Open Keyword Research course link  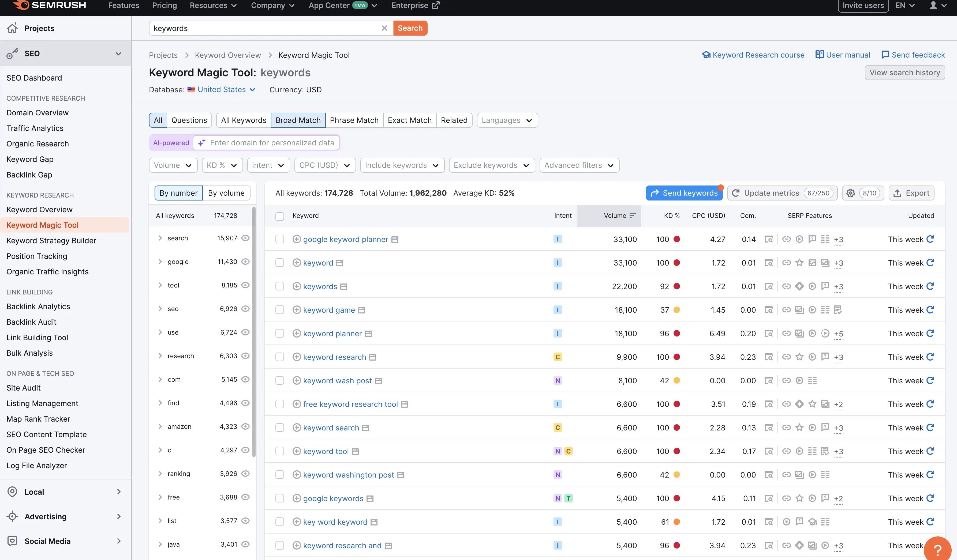coord(753,55)
